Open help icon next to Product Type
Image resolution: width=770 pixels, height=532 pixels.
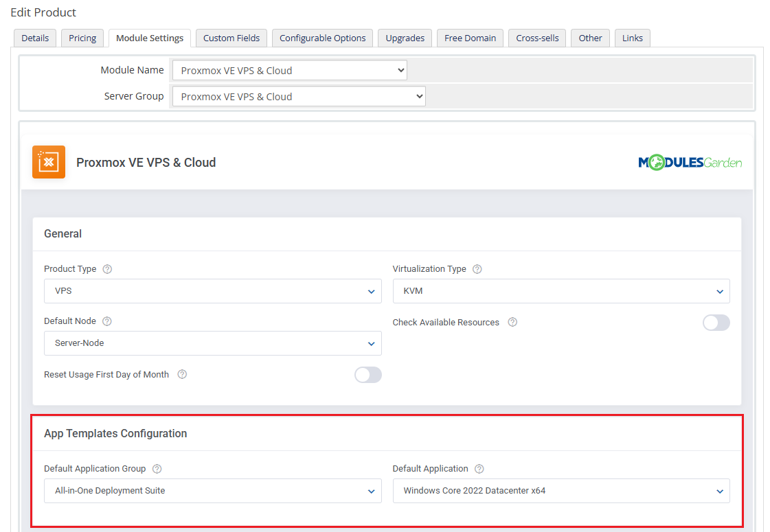107,269
